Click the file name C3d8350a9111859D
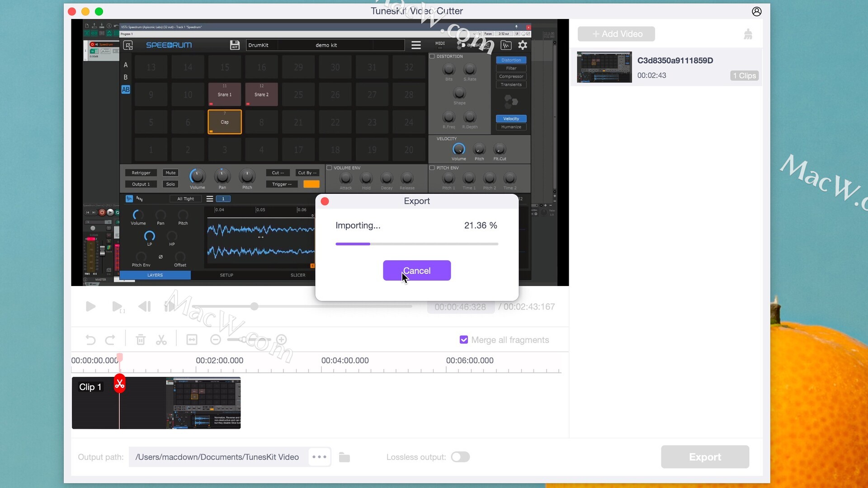The height and width of the screenshot is (488, 868). [675, 61]
